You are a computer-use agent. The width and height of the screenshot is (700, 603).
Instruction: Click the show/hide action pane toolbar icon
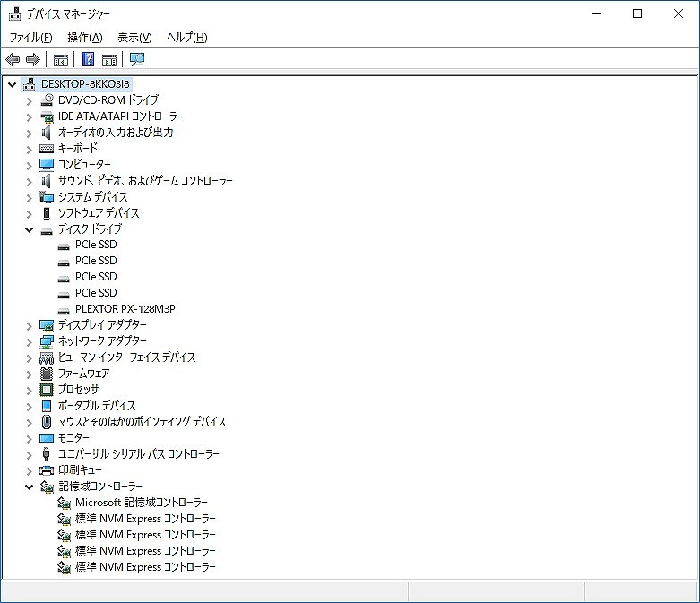pyautogui.click(x=109, y=60)
